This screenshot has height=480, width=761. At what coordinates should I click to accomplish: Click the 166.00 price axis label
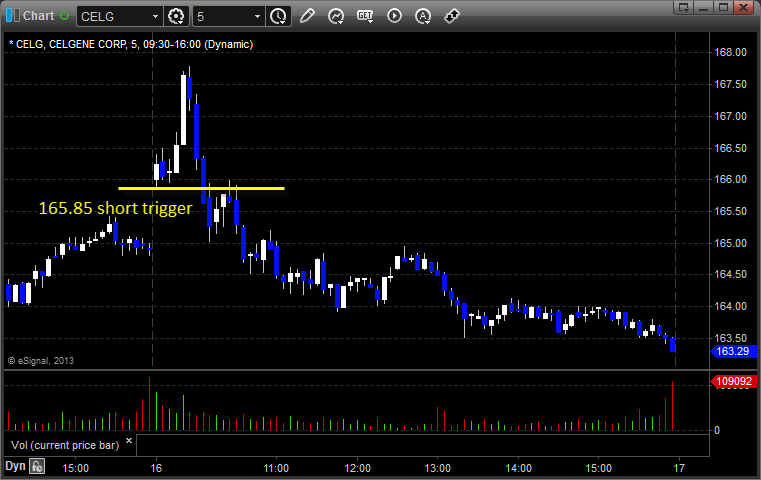click(730, 180)
